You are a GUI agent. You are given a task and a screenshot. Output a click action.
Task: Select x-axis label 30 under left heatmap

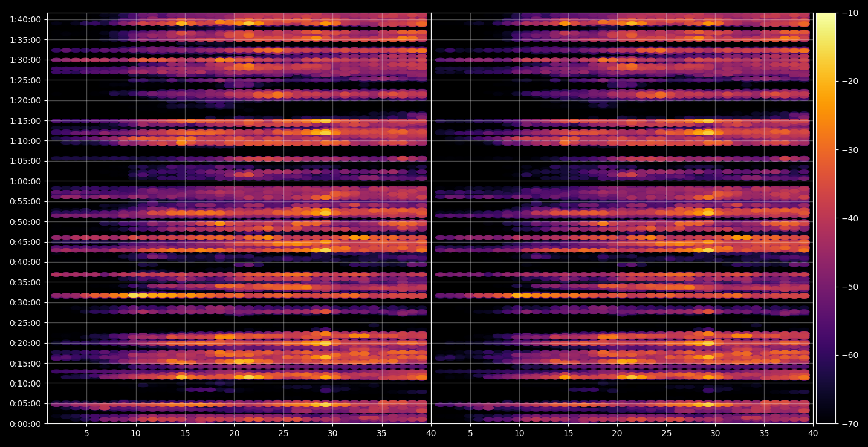pos(332,433)
